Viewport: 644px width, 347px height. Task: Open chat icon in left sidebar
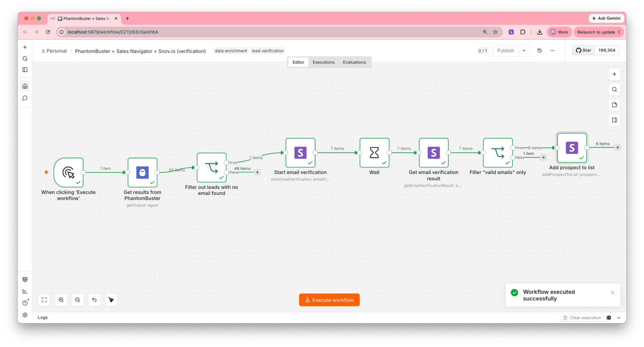[25, 98]
